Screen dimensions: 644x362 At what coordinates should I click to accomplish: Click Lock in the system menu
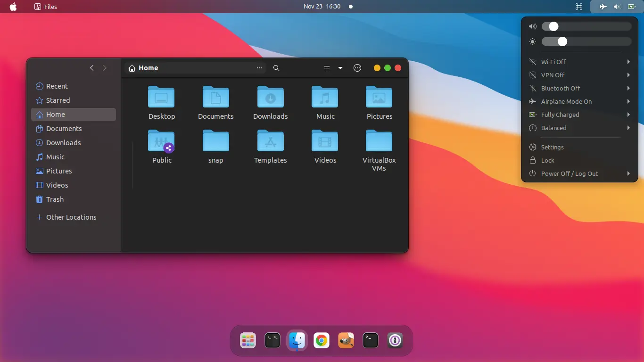click(547, 160)
